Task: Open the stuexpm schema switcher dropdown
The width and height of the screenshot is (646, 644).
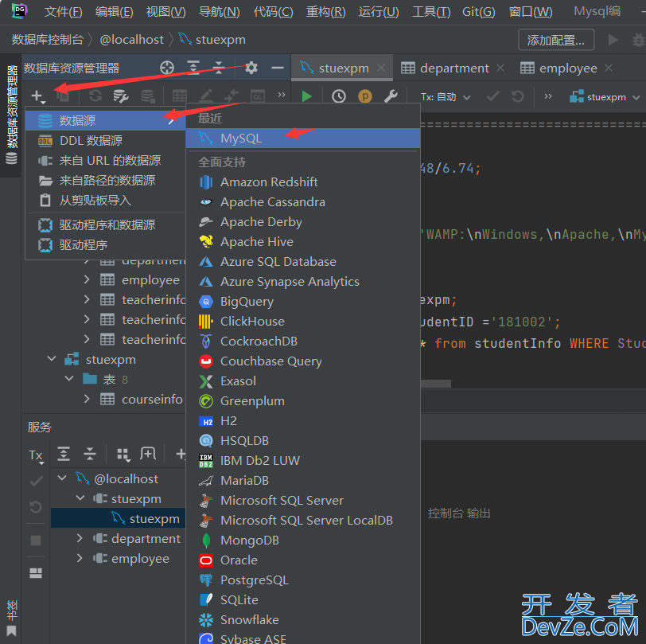Action: [605, 97]
